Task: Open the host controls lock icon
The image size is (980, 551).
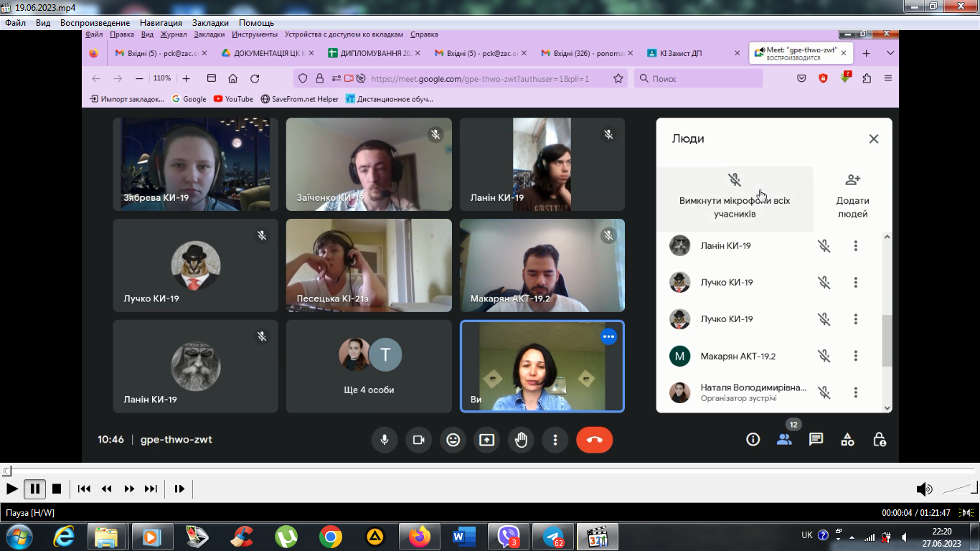Action: [879, 440]
